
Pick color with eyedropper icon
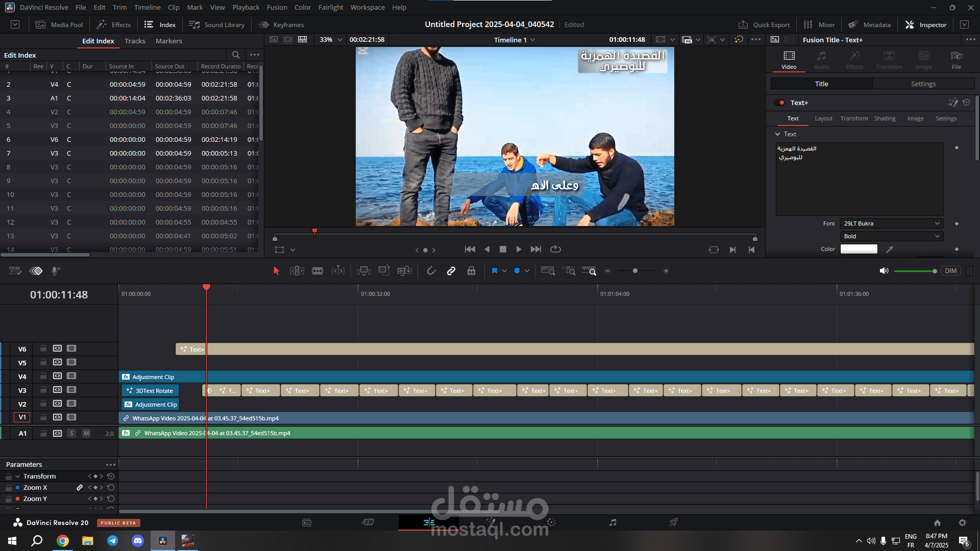[890, 249]
